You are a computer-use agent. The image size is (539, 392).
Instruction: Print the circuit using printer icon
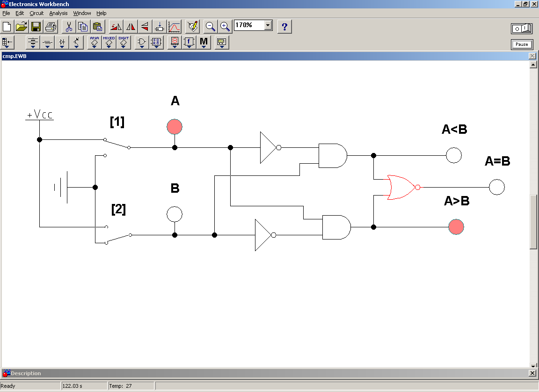51,27
